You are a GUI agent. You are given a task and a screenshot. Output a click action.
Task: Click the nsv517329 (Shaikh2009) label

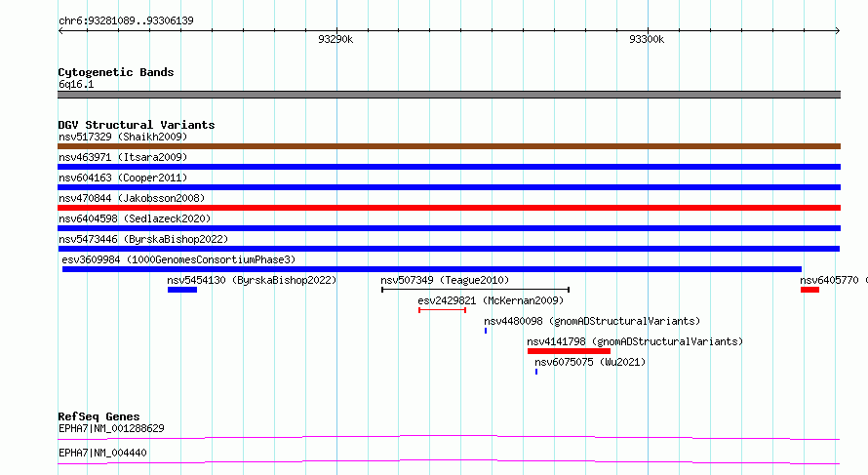pos(123,137)
